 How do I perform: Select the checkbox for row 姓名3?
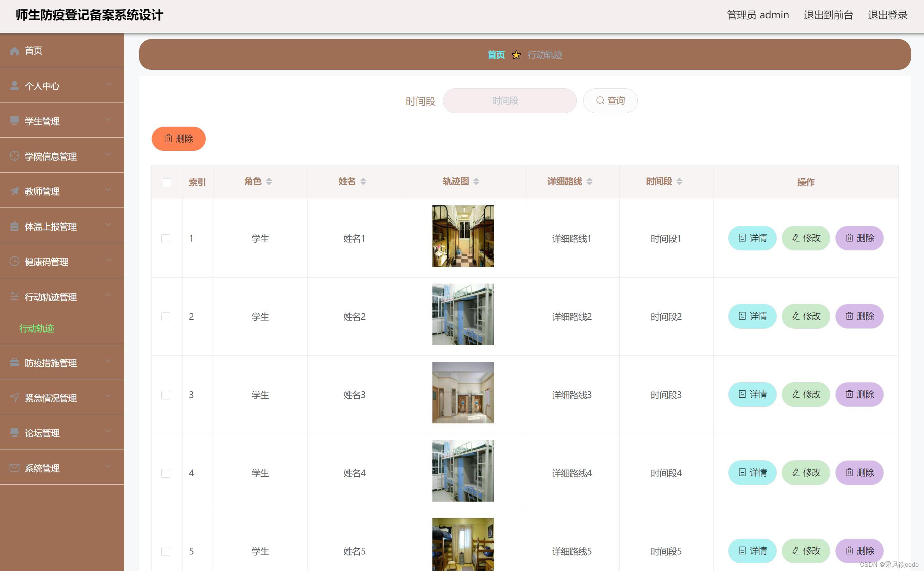coord(166,395)
